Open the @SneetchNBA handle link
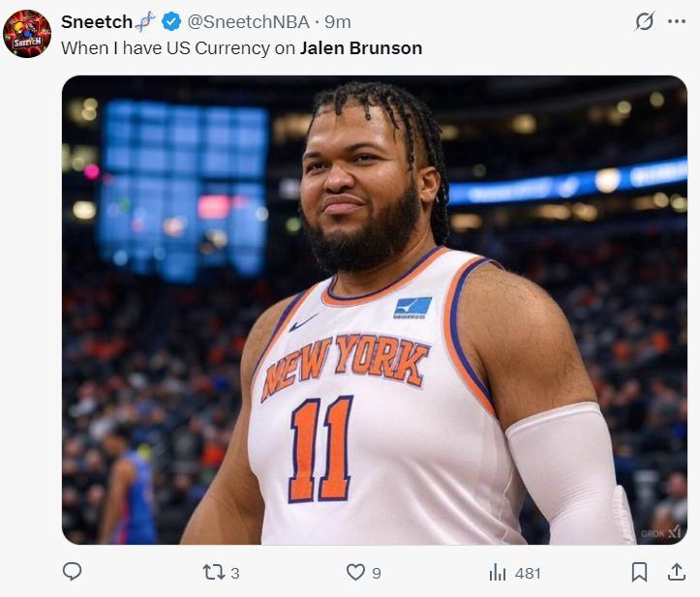Image resolution: width=700 pixels, height=597 pixels. (246, 21)
